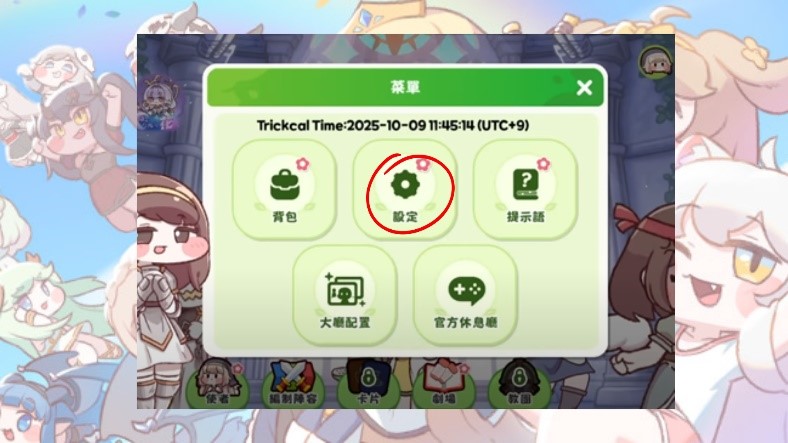The image size is (788, 443).
Task: Open the 劇場 theater book icon
Action: click(x=443, y=384)
